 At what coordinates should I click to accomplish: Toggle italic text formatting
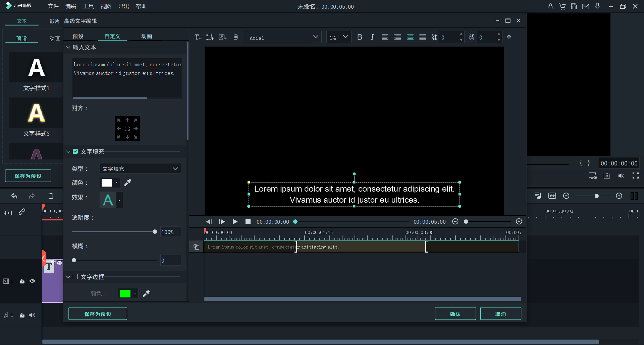tap(372, 37)
